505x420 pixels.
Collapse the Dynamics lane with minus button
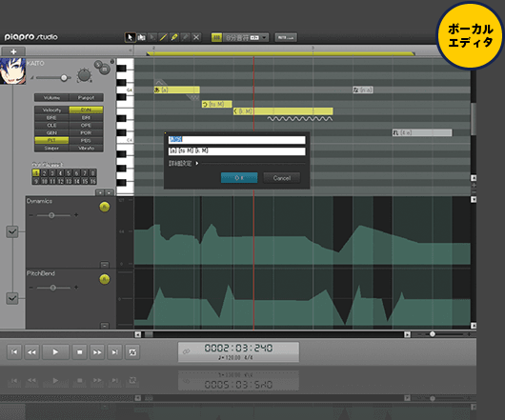105,265
